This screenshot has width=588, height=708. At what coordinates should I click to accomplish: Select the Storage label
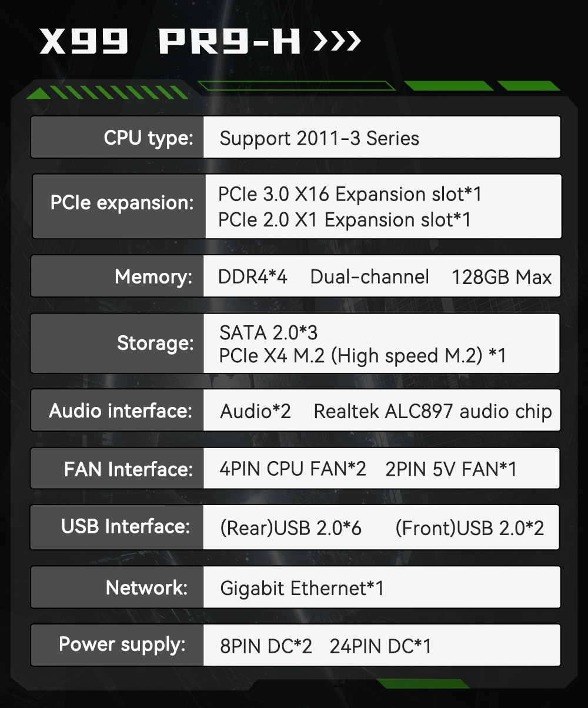click(155, 343)
